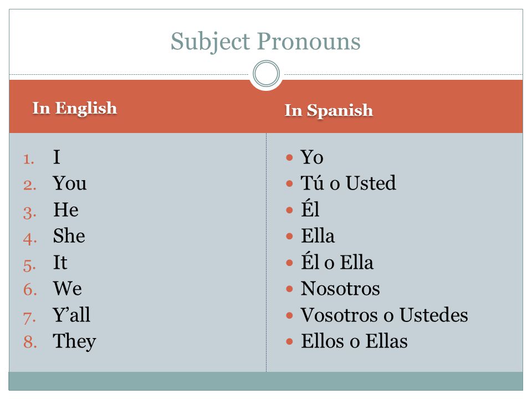
Task: Click the Él o Ella entry
Action: pyautogui.click(x=337, y=260)
